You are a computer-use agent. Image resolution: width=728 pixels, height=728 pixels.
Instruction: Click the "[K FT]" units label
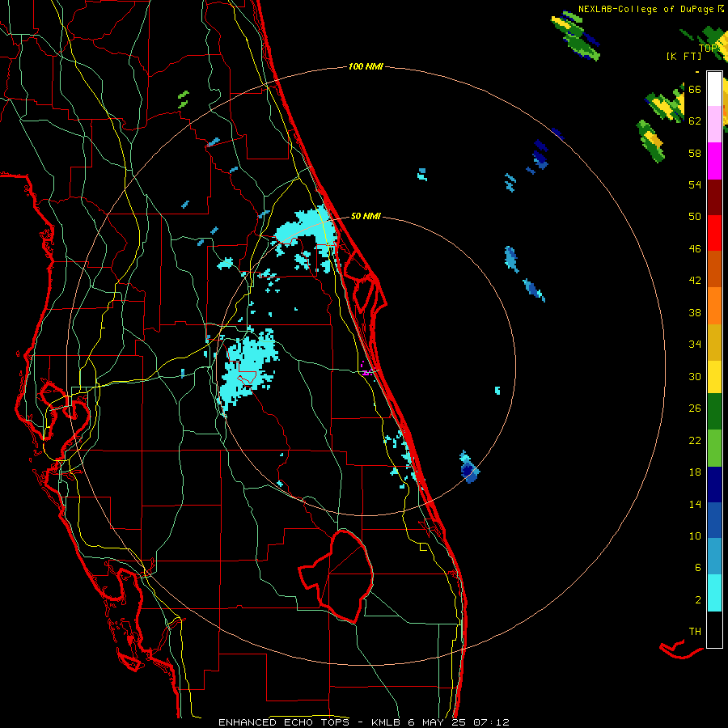[x=684, y=57]
